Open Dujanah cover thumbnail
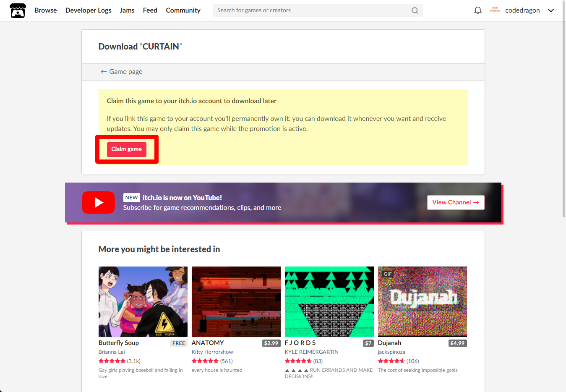The image size is (566, 392). pos(423,302)
